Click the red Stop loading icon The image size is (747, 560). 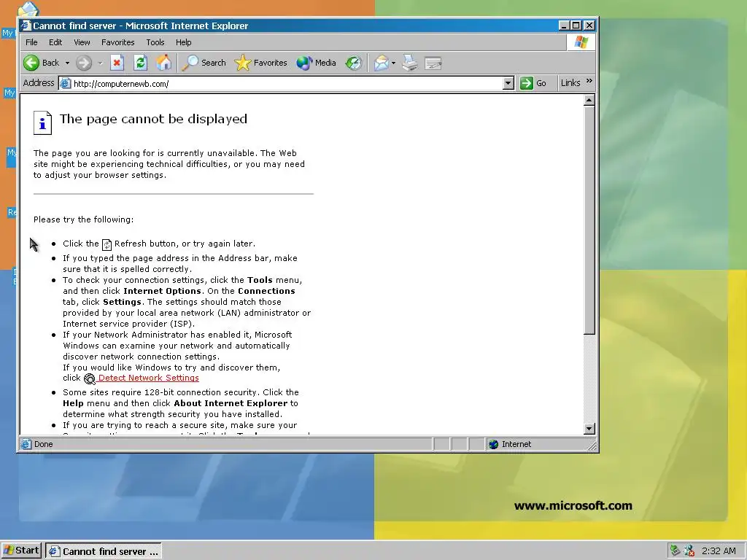coord(117,63)
